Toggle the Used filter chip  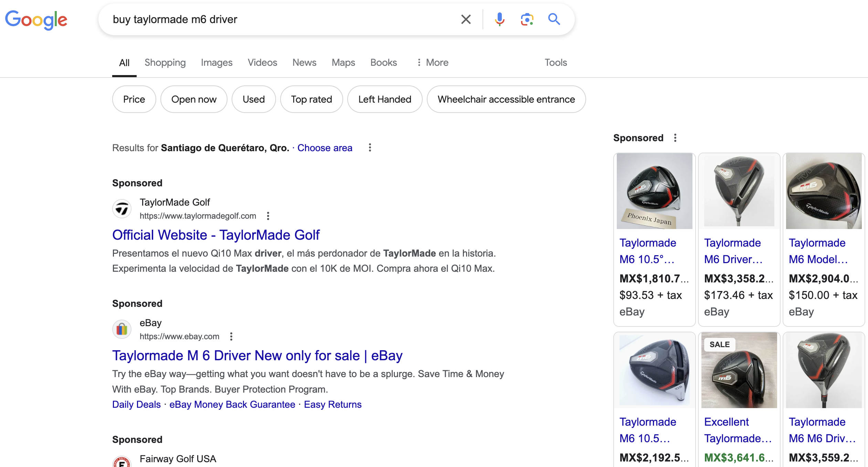point(253,99)
